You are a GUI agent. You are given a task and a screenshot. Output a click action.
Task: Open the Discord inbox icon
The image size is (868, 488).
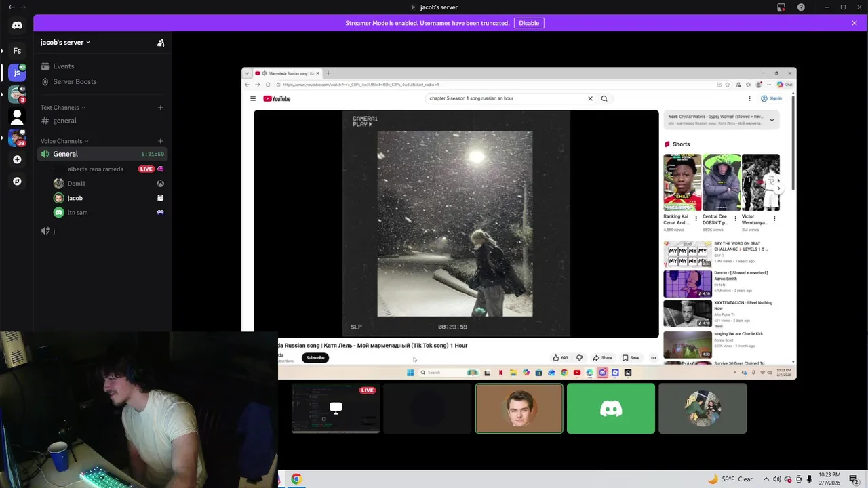(x=781, y=7)
